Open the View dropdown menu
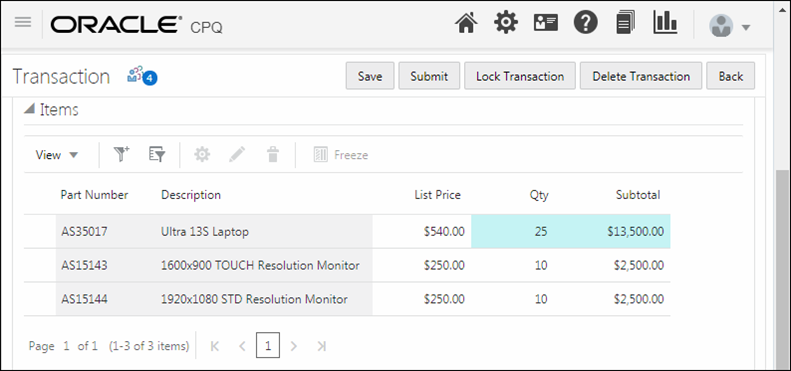The image size is (791, 371). pyautogui.click(x=56, y=155)
